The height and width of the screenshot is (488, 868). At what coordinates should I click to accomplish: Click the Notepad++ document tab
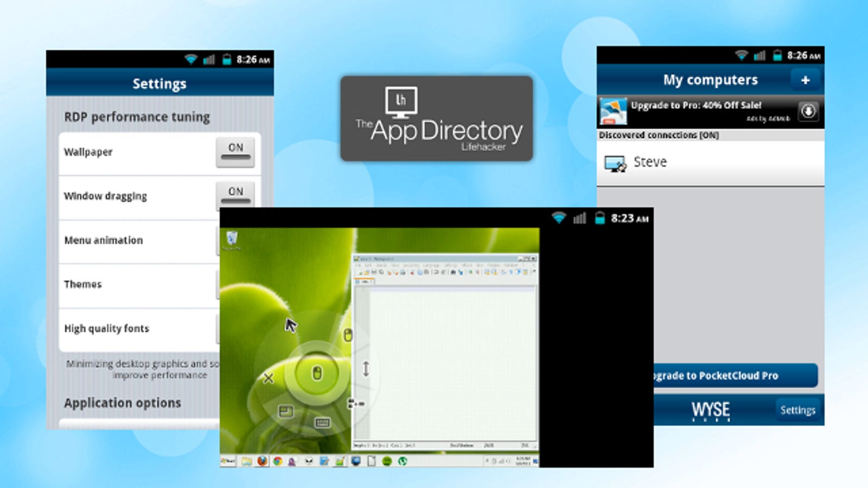click(x=364, y=282)
